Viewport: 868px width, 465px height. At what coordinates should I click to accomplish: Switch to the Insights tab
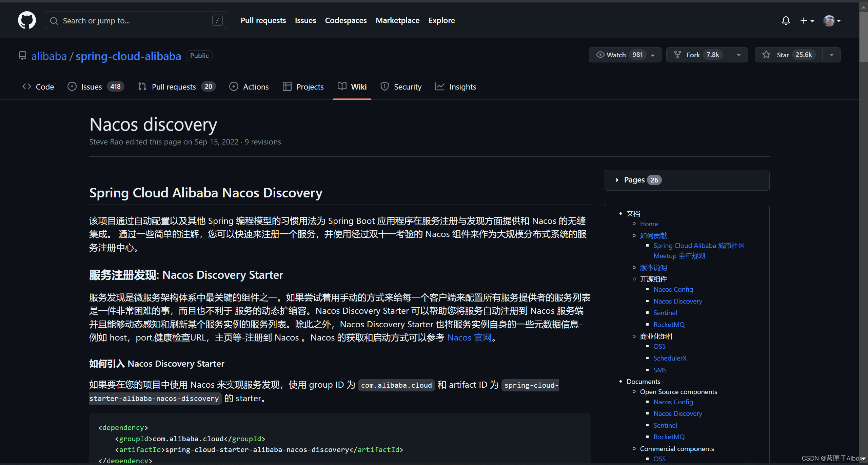click(456, 87)
